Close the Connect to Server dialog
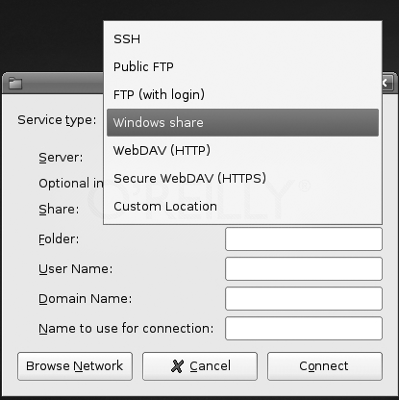The height and width of the screenshot is (400, 399). tap(386, 83)
